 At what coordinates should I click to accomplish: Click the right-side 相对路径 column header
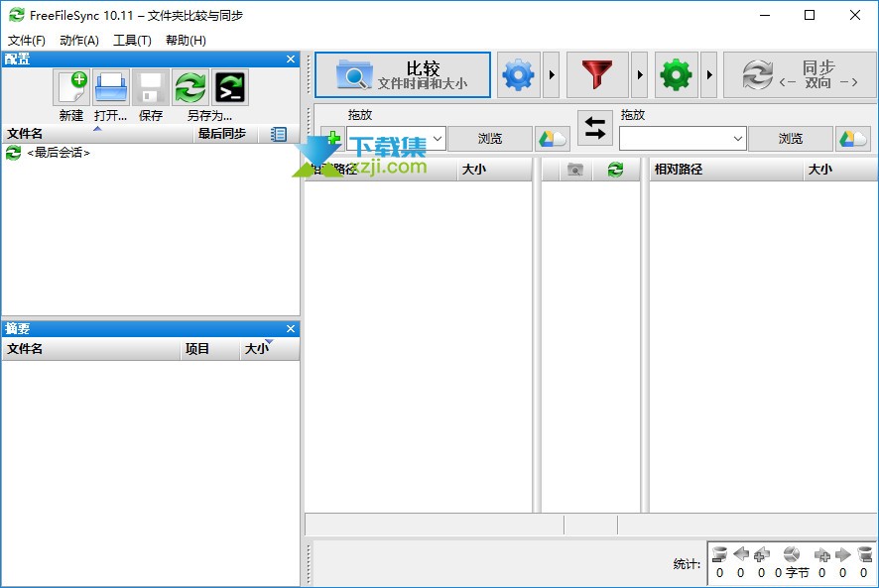726,170
